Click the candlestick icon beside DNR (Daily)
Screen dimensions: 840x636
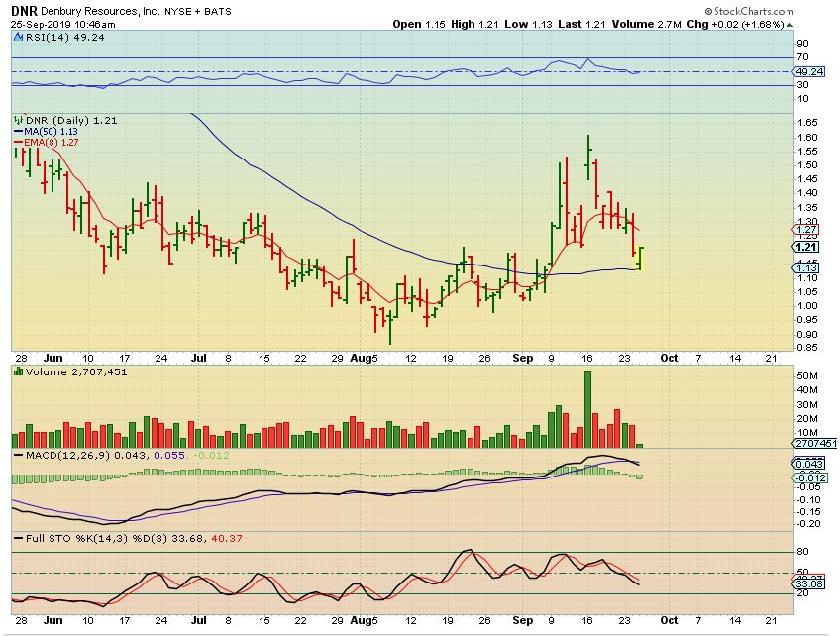tap(19, 120)
